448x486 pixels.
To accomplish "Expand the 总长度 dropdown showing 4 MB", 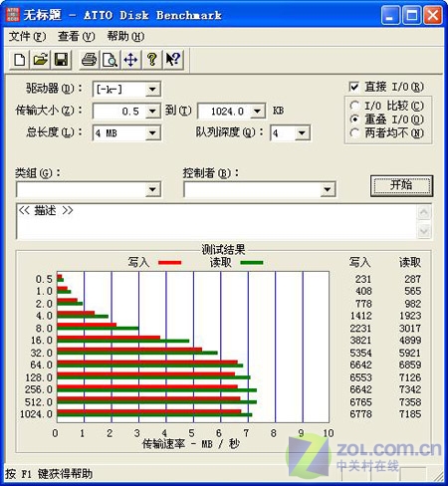I will tap(152, 133).
